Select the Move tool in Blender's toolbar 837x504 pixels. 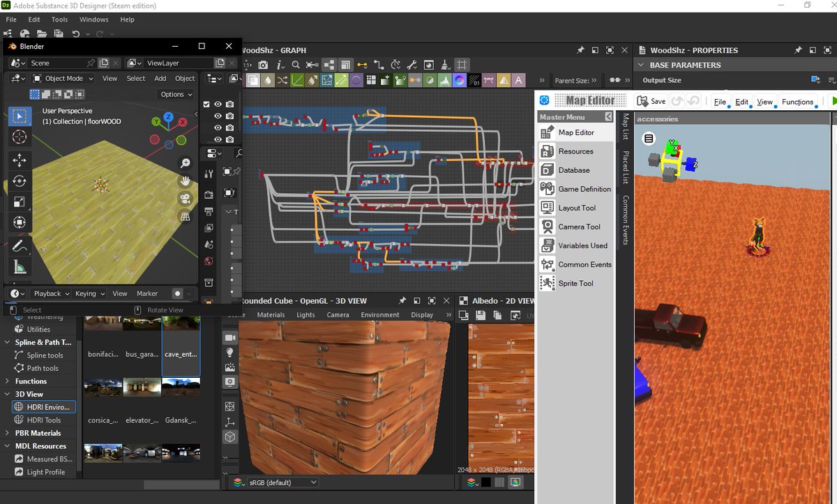19,162
